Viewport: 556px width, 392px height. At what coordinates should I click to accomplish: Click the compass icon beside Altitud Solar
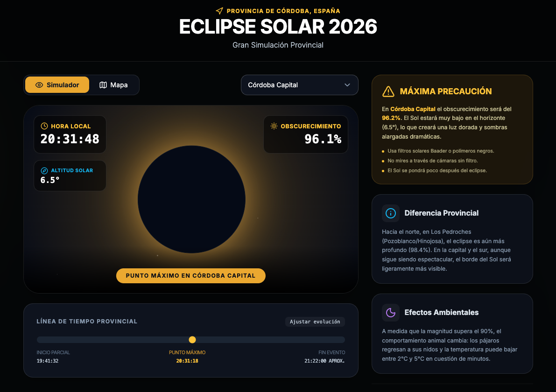pyautogui.click(x=44, y=171)
